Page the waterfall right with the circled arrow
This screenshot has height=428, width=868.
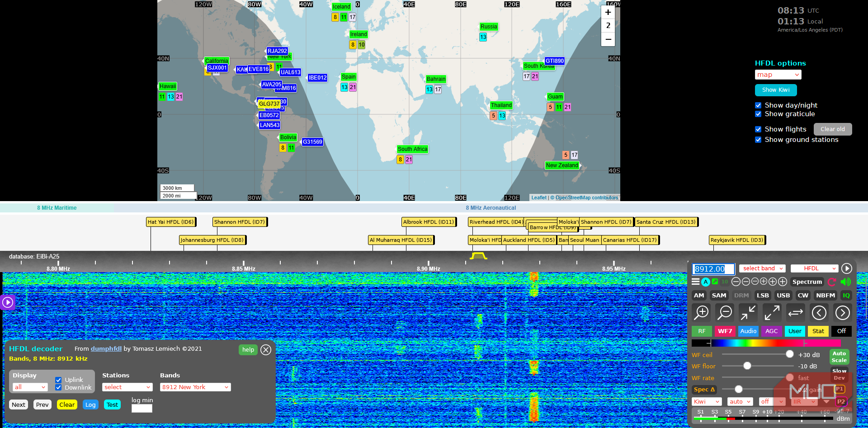click(843, 312)
